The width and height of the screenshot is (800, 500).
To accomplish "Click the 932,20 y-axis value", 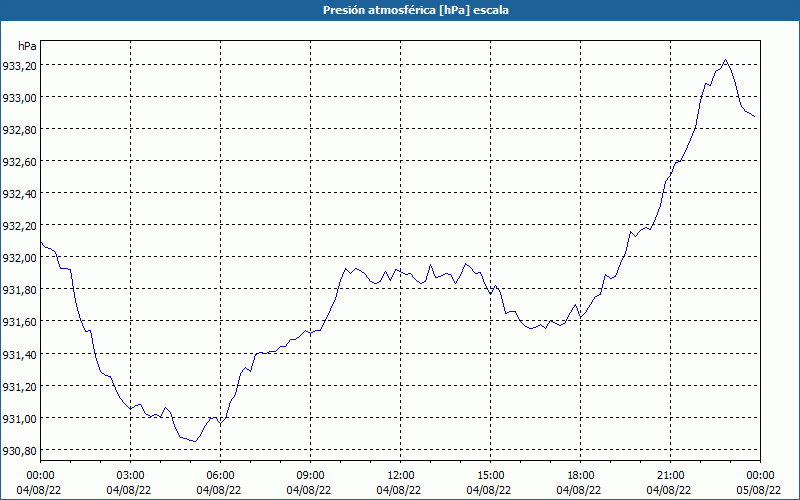I will pos(20,227).
